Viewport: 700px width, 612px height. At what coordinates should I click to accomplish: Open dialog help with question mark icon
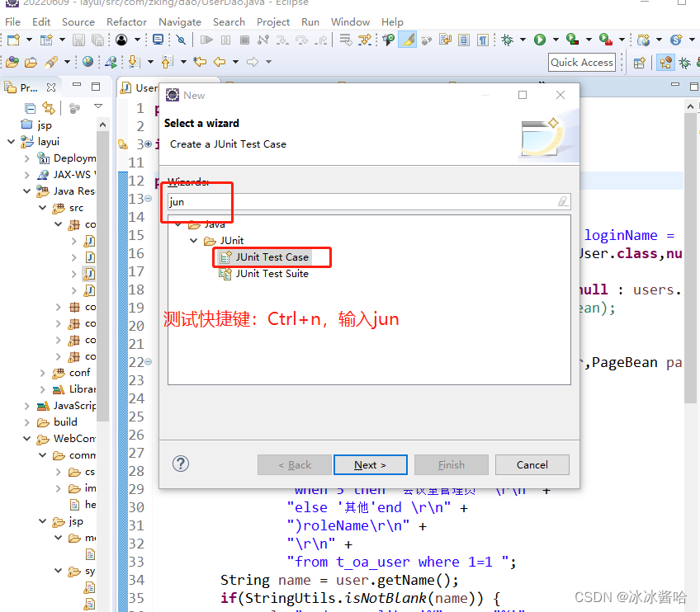(x=181, y=464)
